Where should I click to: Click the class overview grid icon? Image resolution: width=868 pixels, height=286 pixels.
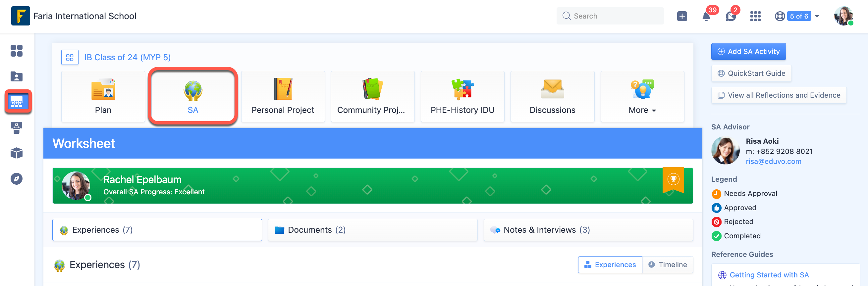(x=70, y=57)
